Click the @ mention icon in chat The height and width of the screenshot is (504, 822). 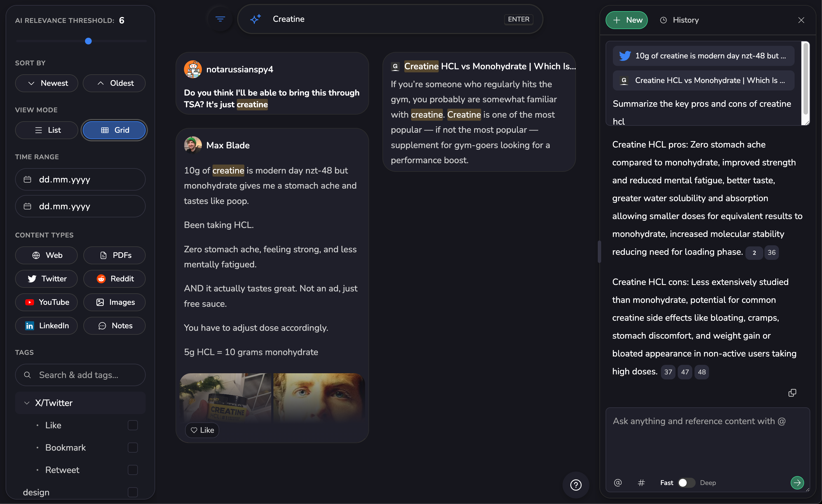pyautogui.click(x=618, y=482)
